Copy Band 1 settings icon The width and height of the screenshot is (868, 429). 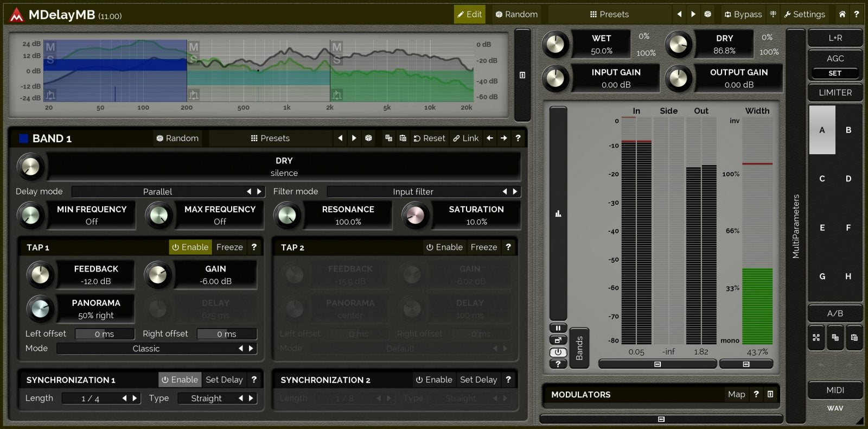click(x=388, y=138)
